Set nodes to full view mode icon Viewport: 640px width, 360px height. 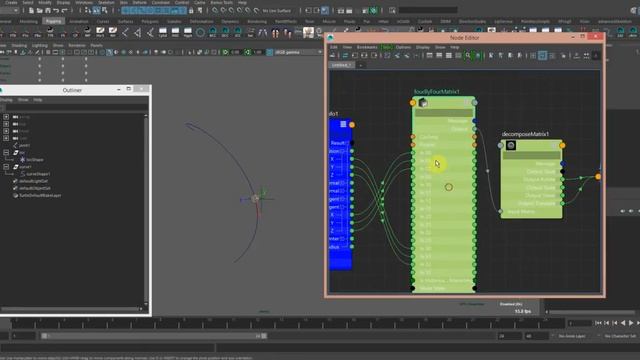pyautogui.click(x=449, y=56)
